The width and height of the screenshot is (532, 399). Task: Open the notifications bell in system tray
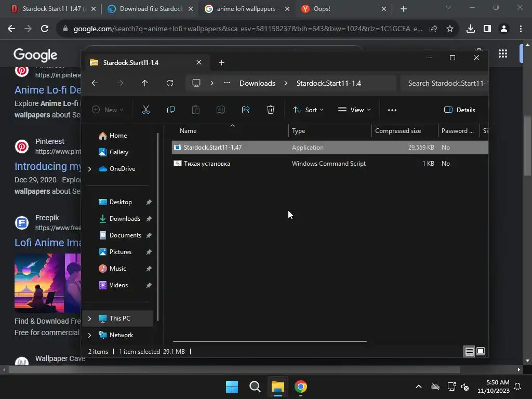tap(518, 387)
